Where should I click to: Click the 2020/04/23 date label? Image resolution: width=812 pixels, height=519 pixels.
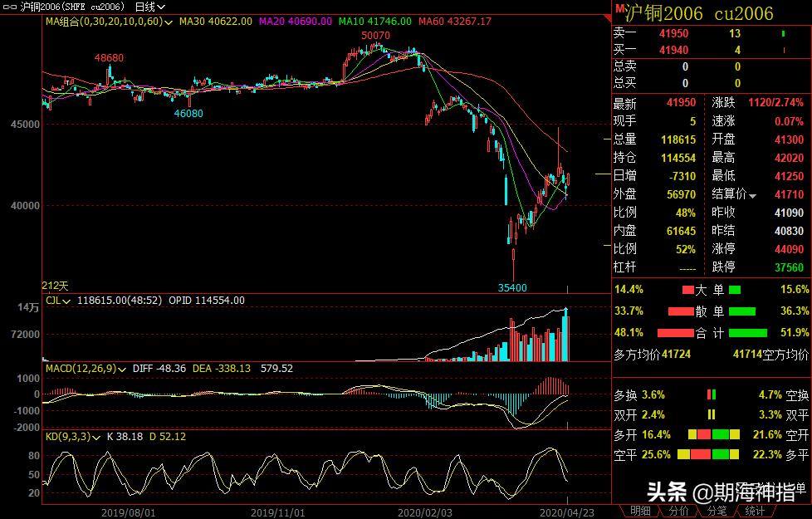coord(567,513)
